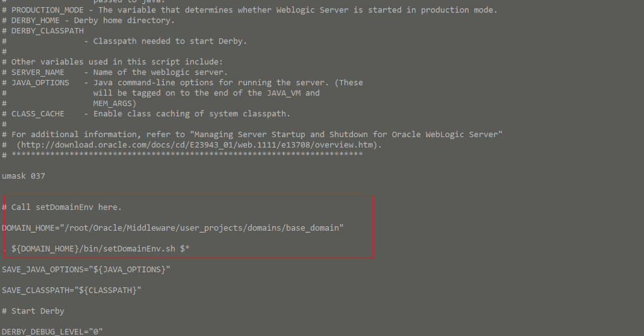The width and height of the screenshot is (644, 336).
Task: Click the DERBY_HOME comment line
Action: [88, 21]
